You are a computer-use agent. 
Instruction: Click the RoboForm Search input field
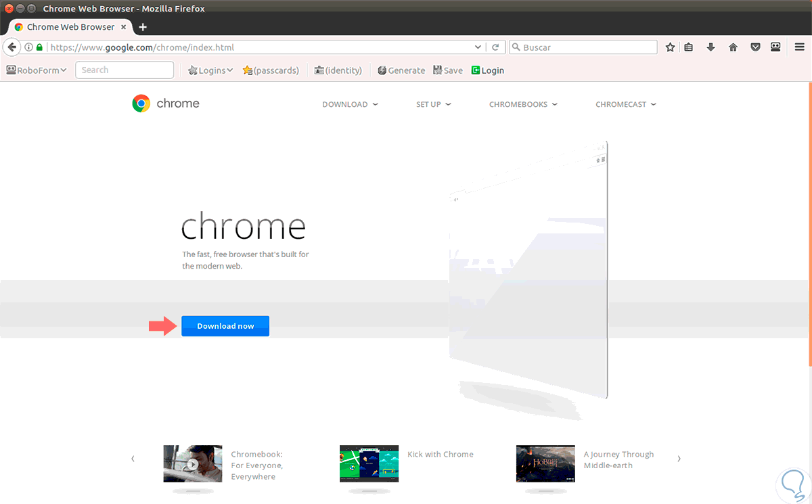(x=125, y=70)
